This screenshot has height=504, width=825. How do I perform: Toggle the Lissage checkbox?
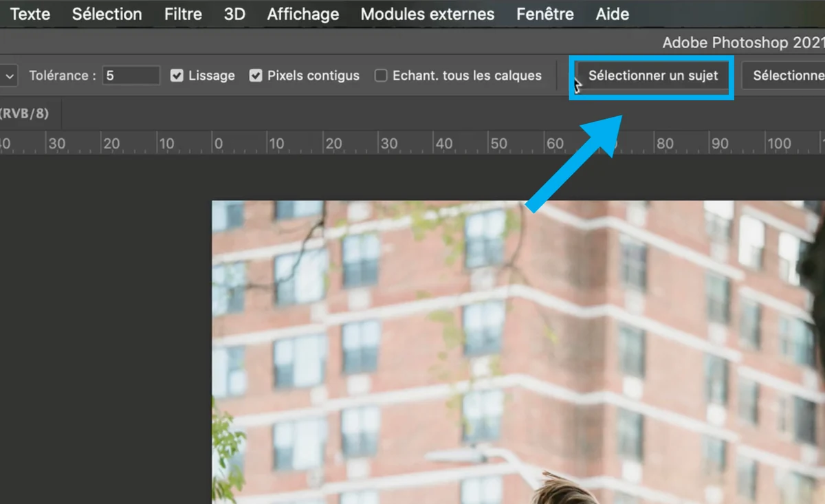(177, 76)
